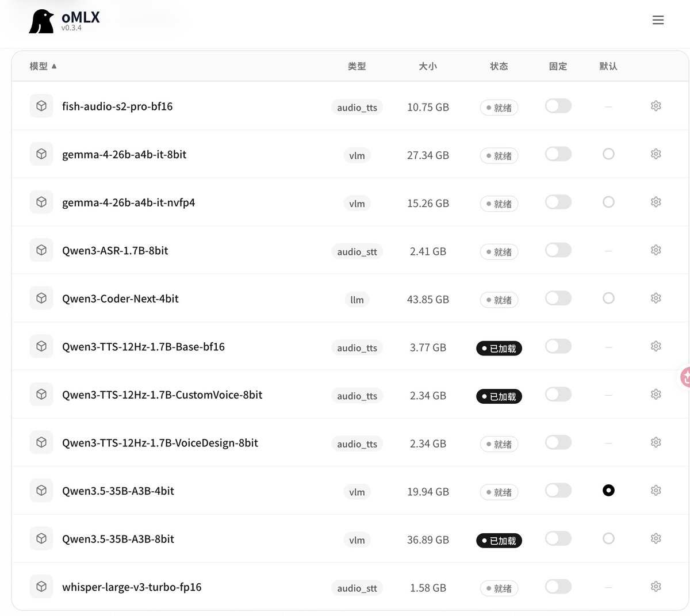
Task: Select the model name Qwen3-Coder-Next-4bit
Action: (x=120, y=299)
